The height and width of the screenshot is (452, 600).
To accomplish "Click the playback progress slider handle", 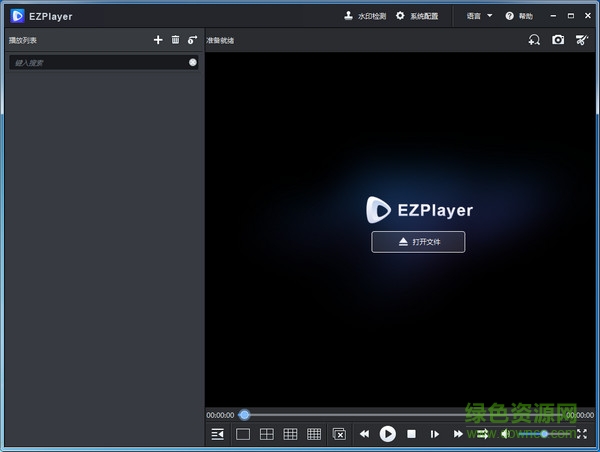I will coord(245,415).
